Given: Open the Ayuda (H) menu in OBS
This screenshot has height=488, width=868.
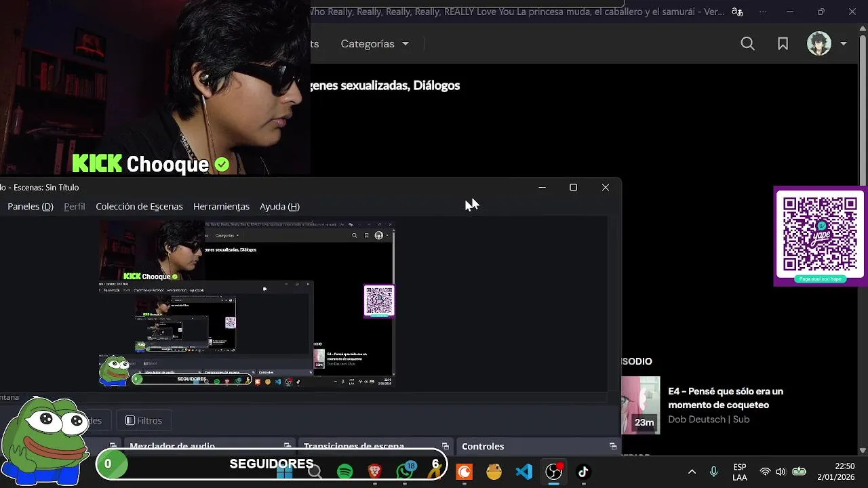Looking at the screenshot, I should tap(279, 207).
